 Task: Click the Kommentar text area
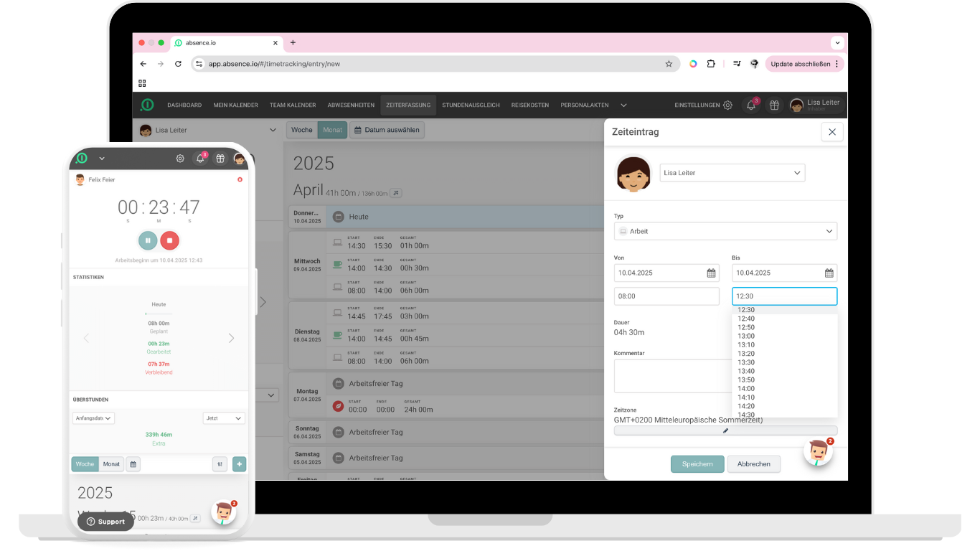pos(672,376)
